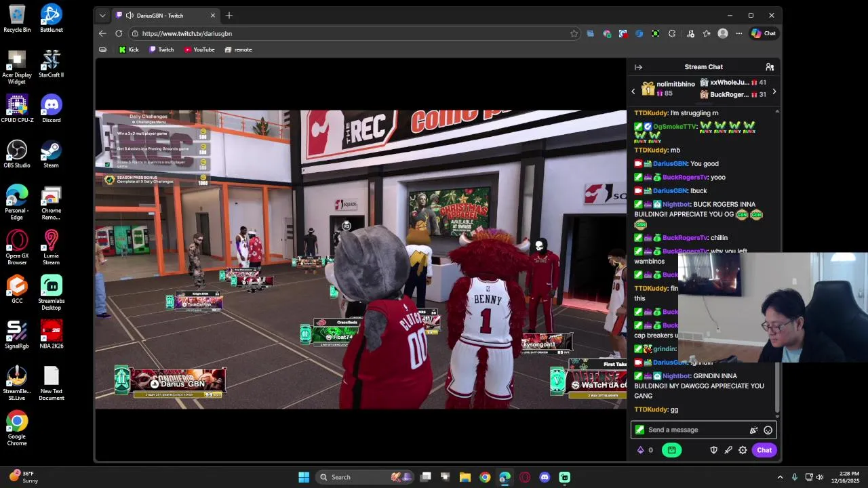The image size is (868, 488).
Task: Open the Favorites list star icon
Action: [x=707, y=33]
